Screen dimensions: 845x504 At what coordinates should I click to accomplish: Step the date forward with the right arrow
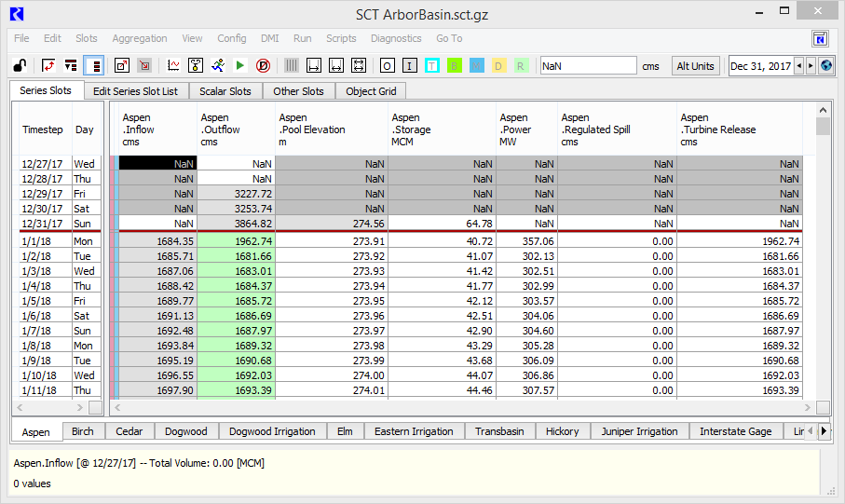(x=811, y=66)
